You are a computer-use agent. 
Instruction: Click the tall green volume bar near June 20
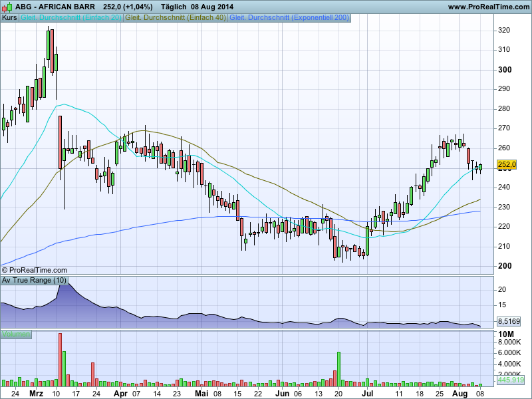tap(338, 369)
